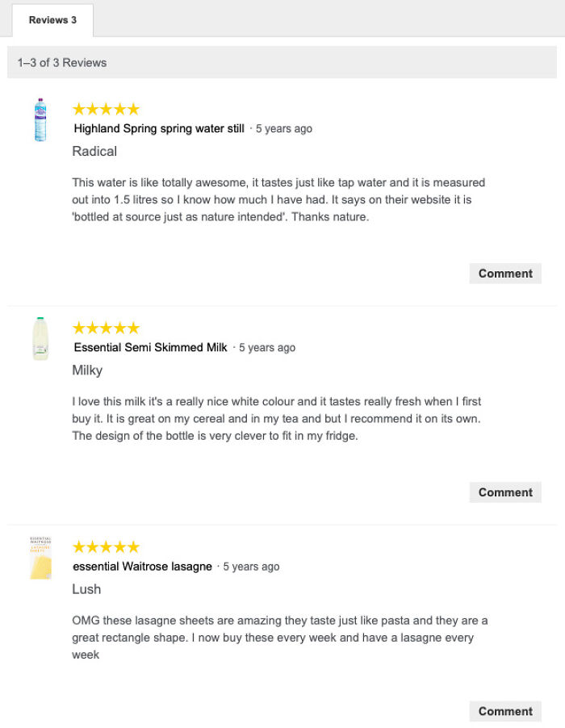565x728 pixels.
Task: Comment on the lasagne review
Action: [x=504, y=711]
